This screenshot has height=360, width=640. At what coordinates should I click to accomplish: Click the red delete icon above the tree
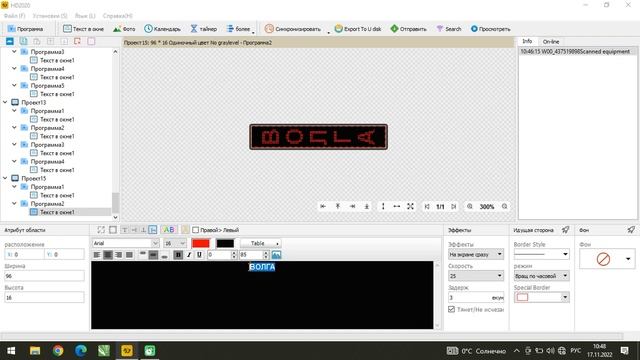pyautogui.click(x=77, y=41)
